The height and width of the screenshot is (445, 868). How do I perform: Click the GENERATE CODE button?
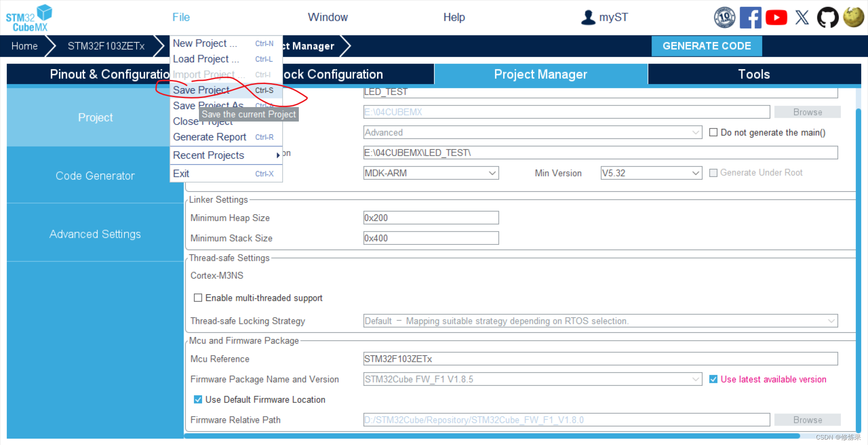[707, 46]
